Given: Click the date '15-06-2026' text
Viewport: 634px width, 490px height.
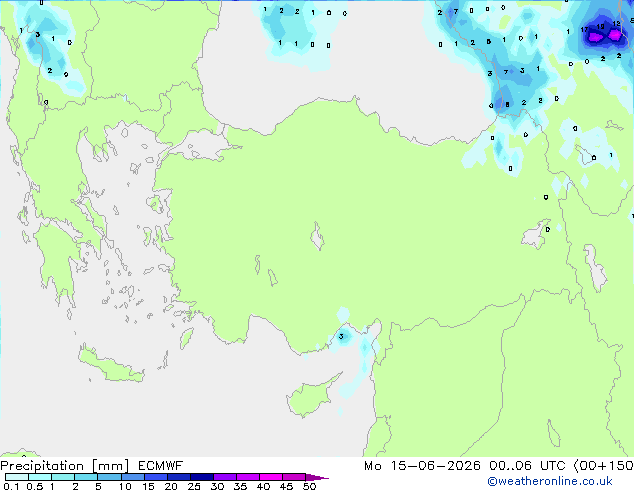Looking at the screenshot, I should coord(436,466).
